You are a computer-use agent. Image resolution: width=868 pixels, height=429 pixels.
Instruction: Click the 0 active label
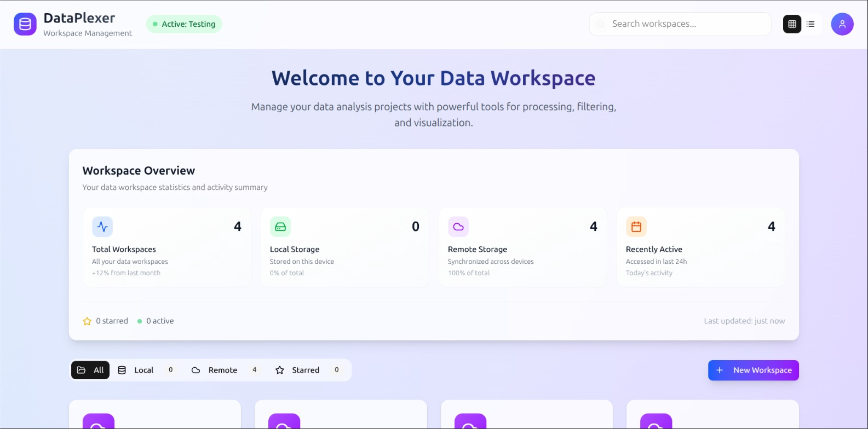(160, 321)
